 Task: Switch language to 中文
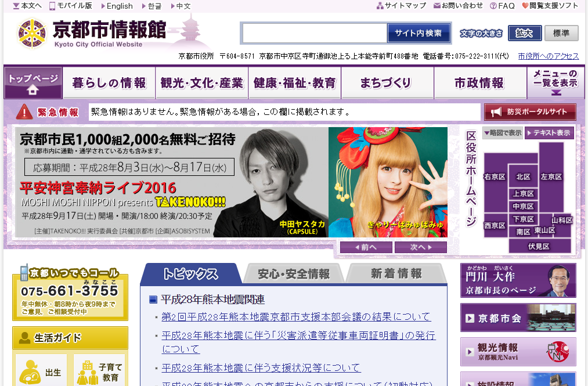pos(181,6)
